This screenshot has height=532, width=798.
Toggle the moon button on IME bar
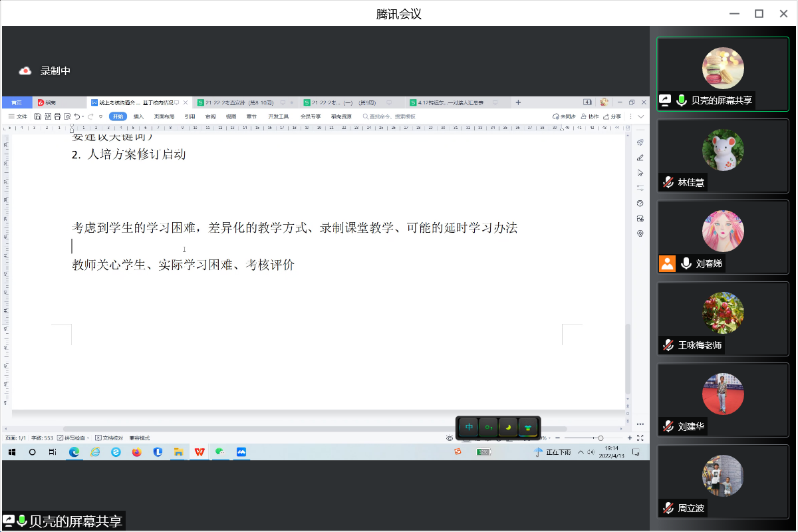tap(508, 427)
